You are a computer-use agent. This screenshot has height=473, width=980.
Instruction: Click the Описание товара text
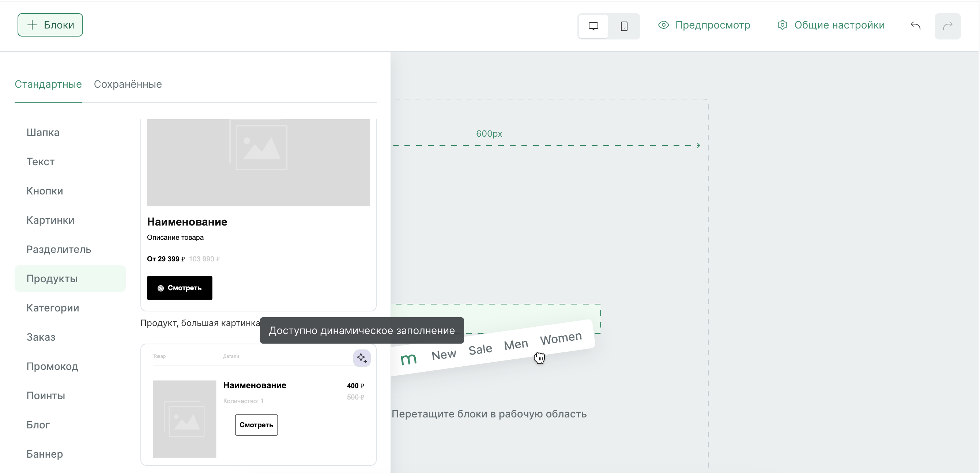(x=176, y=238)
